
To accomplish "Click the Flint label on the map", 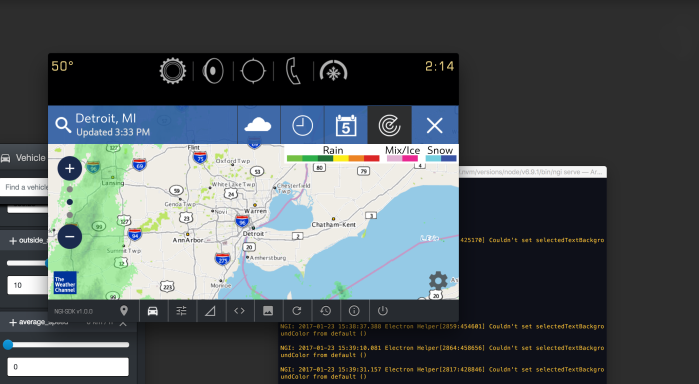I will (194, 148).
